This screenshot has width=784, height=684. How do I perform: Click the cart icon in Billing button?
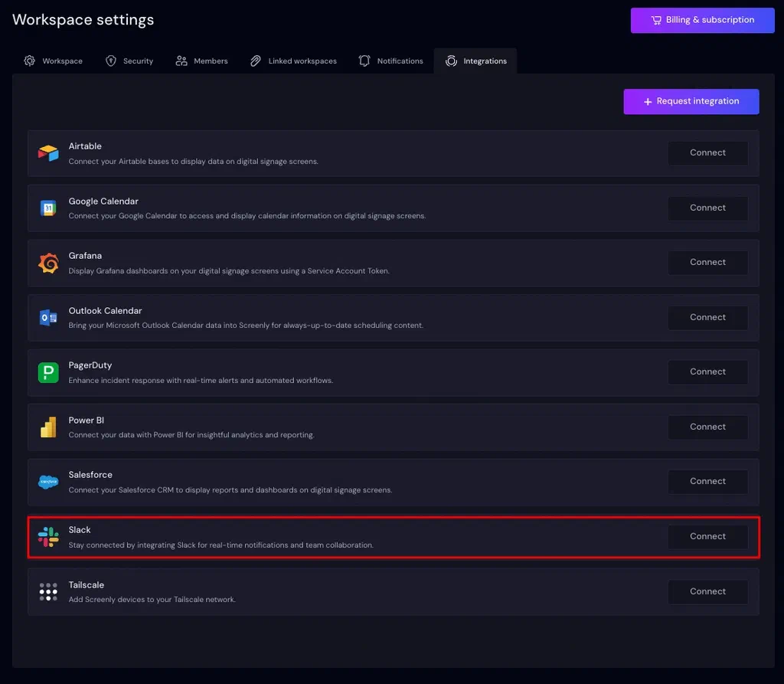[x=656, y=21]
